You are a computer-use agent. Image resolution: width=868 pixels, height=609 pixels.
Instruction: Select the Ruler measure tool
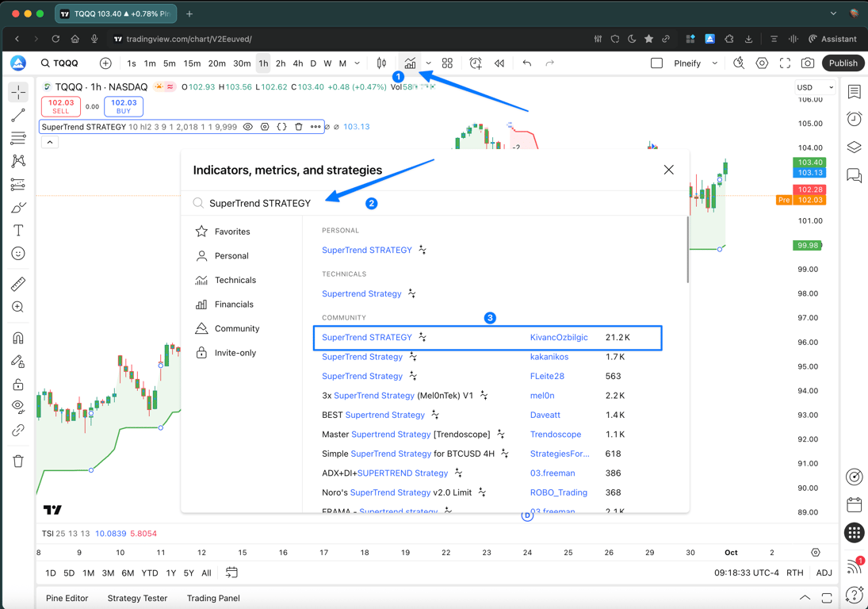pos(18,284)
